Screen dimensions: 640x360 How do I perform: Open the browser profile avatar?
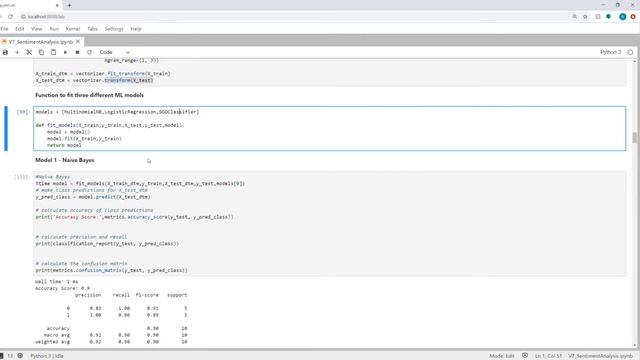pos(622,17)
